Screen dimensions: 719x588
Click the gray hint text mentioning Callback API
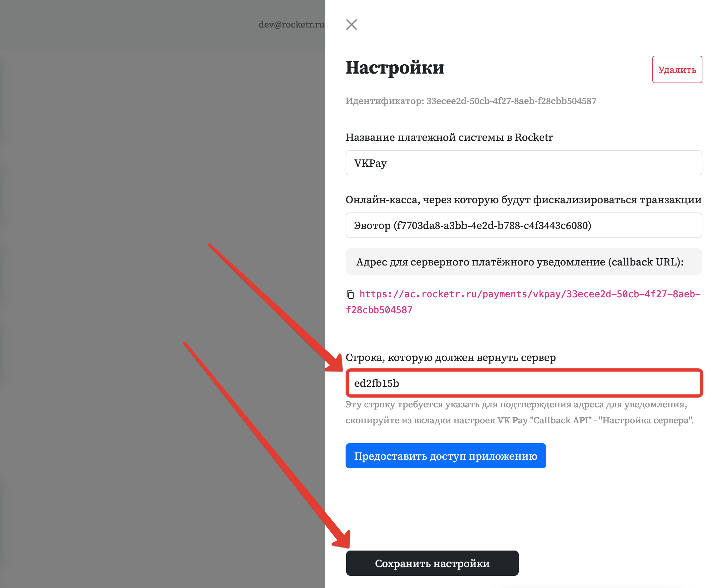(x=519, y=413)
